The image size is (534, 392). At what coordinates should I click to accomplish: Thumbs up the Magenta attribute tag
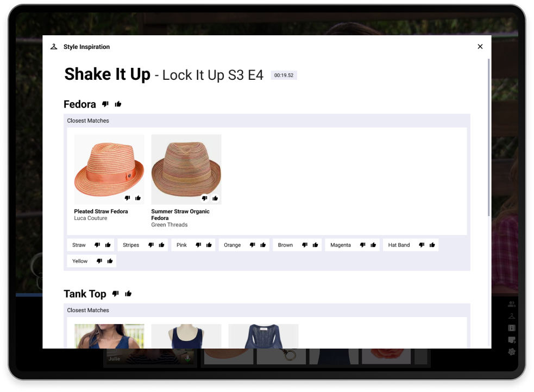click(373, 245)
